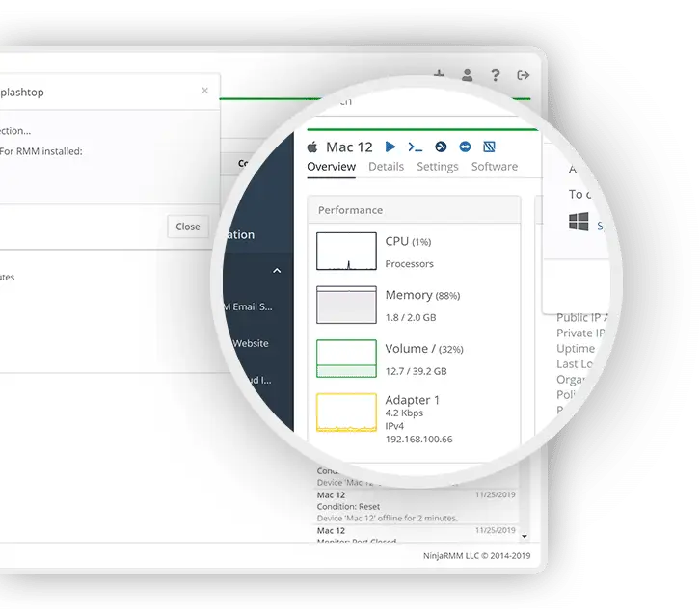
Task: Click the Adapter 1 yellow graph
Action: point(346,413)
